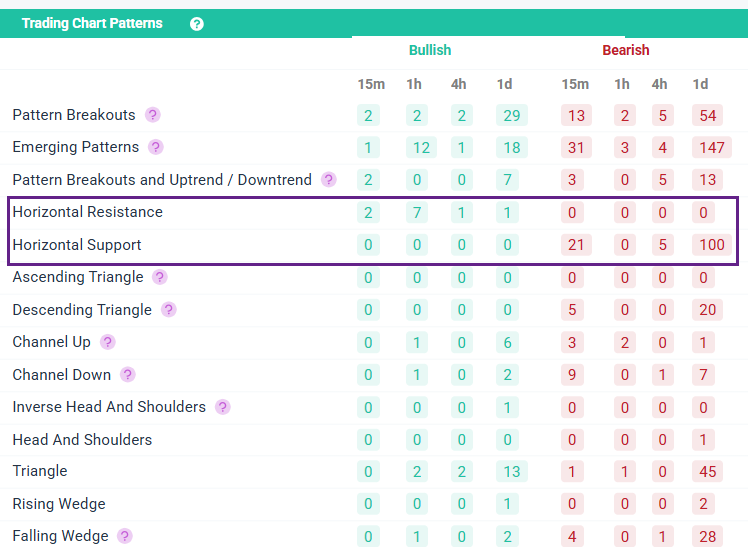Viewport: 748px width, 547px height.
Task: Open the Horizontal Resistance pattern row
Action: (x=88, y=212)
